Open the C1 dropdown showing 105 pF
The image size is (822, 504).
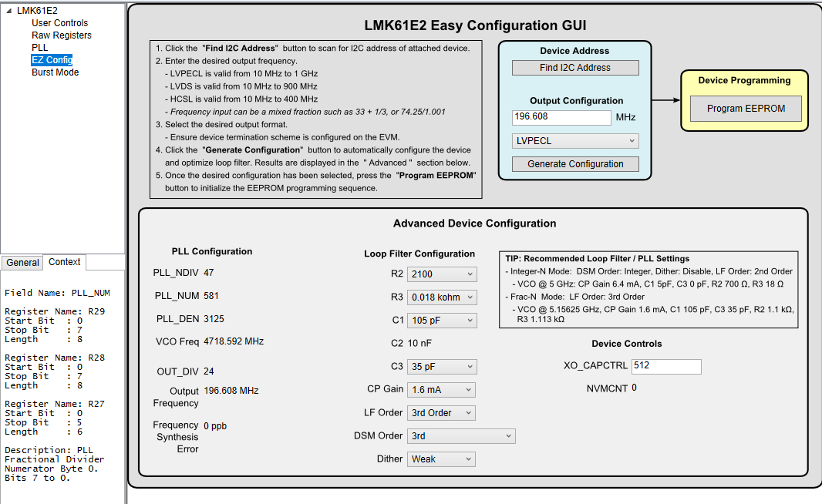pos(442,320)
